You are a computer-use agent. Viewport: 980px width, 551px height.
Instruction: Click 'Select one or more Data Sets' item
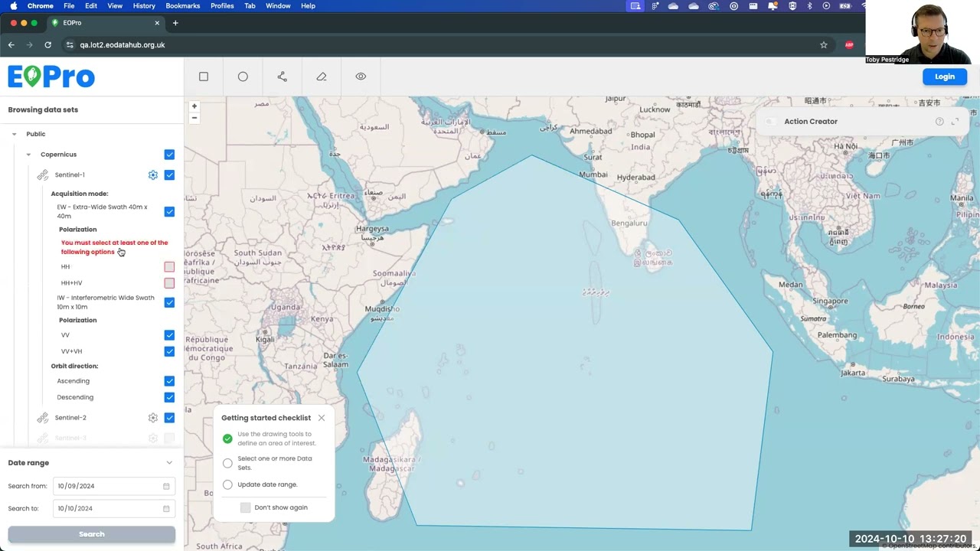click(275, 463)
